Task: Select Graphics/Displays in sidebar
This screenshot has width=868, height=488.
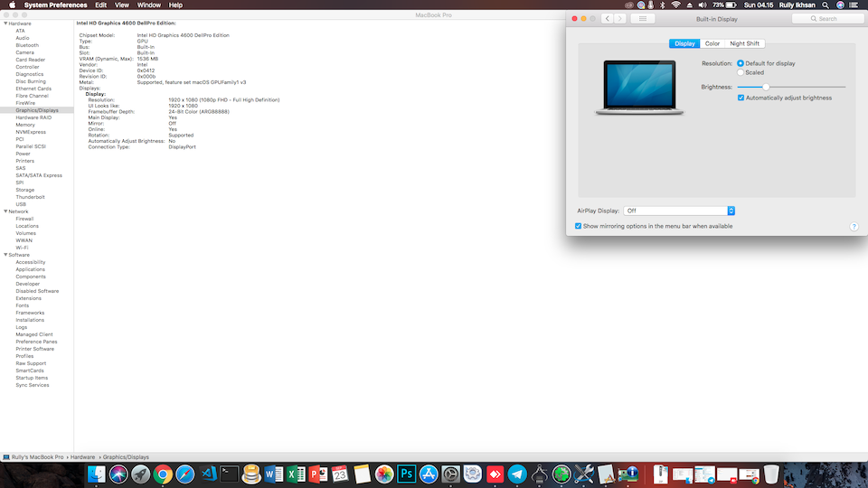Action: (x=36, y=110)
